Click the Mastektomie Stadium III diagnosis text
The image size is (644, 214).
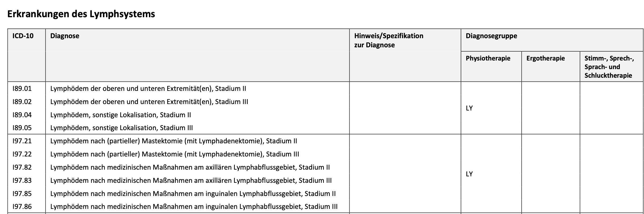pos(174,154)
